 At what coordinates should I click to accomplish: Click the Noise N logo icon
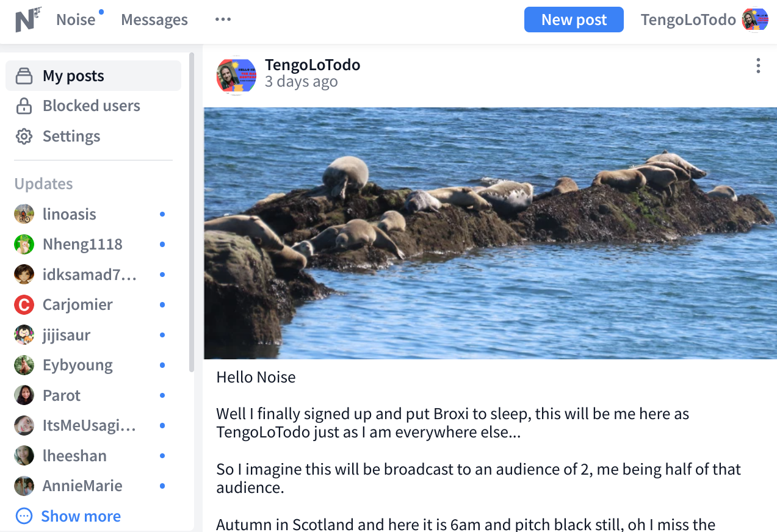tap(27, 20)
